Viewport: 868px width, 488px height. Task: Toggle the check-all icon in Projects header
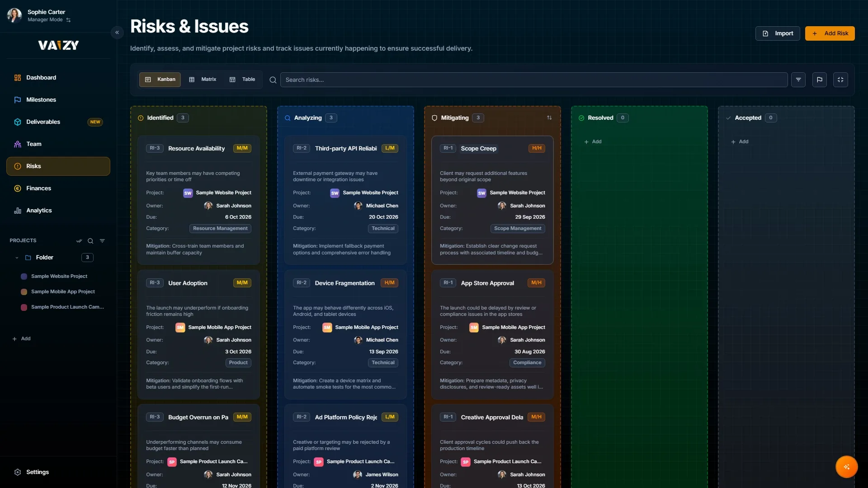79,241
